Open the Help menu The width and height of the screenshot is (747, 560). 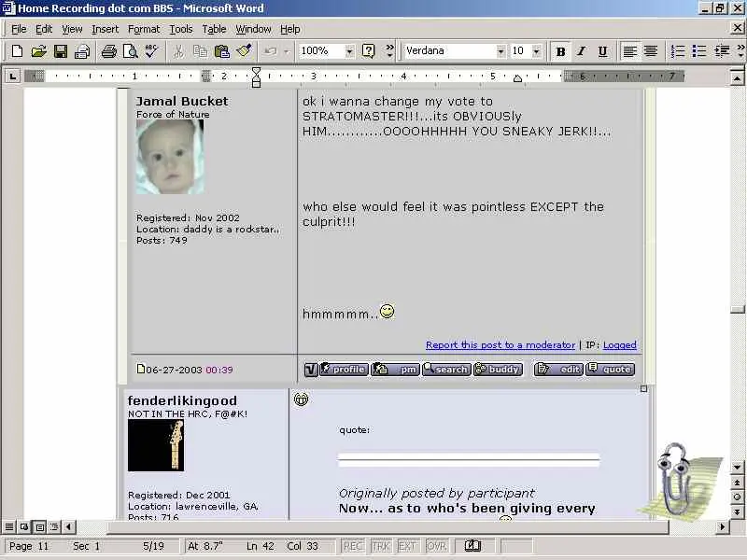click(289, 29)
